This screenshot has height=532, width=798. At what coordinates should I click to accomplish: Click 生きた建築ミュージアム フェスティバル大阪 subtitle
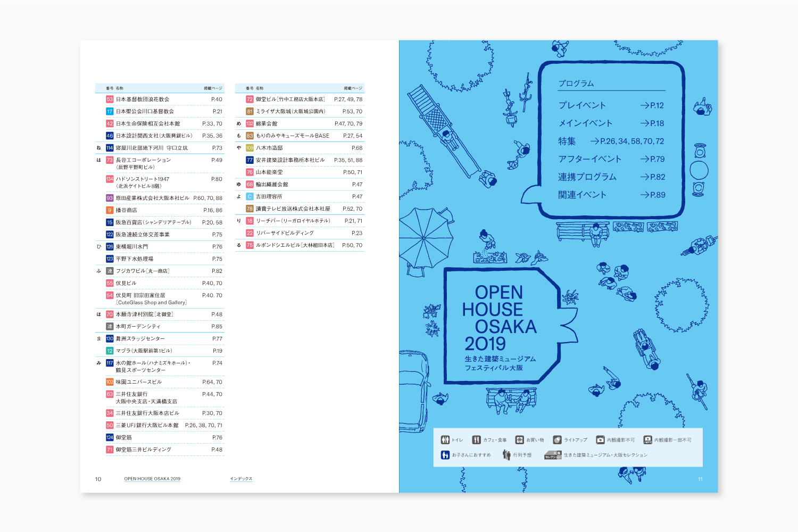(500, 363)
